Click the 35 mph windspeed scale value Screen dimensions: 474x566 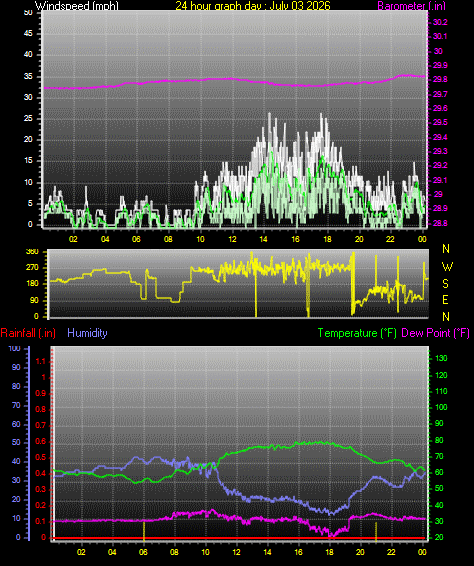coord(28,76)
